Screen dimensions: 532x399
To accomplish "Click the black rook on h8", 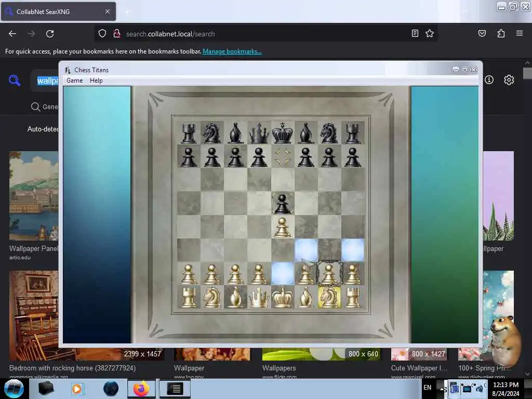I will (x=353, y=133).
